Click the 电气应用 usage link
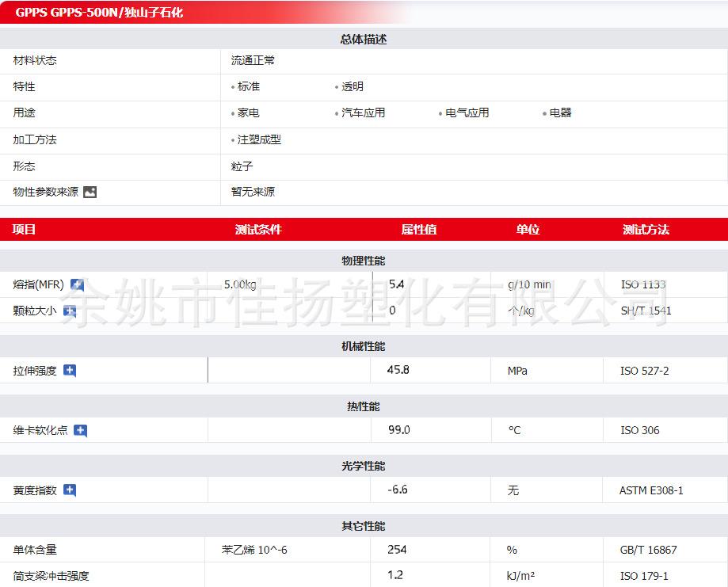Image resolution: width=728 pixels, height=587 pixels. [467, 113]
